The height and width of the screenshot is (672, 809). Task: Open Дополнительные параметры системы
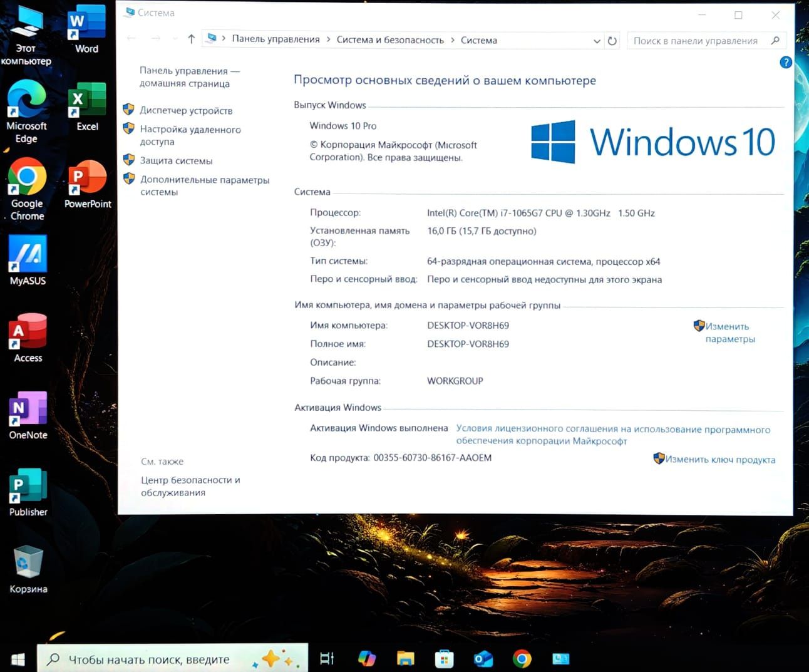(205, 185)
